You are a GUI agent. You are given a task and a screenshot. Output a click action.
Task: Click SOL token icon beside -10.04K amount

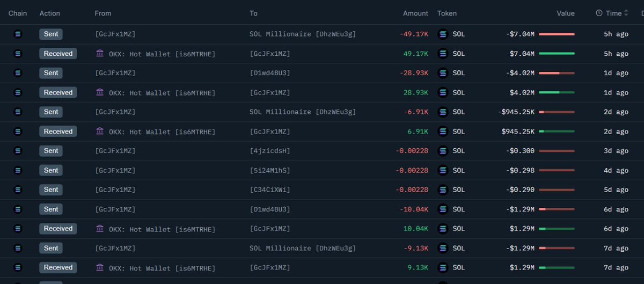tap(443, 209)
